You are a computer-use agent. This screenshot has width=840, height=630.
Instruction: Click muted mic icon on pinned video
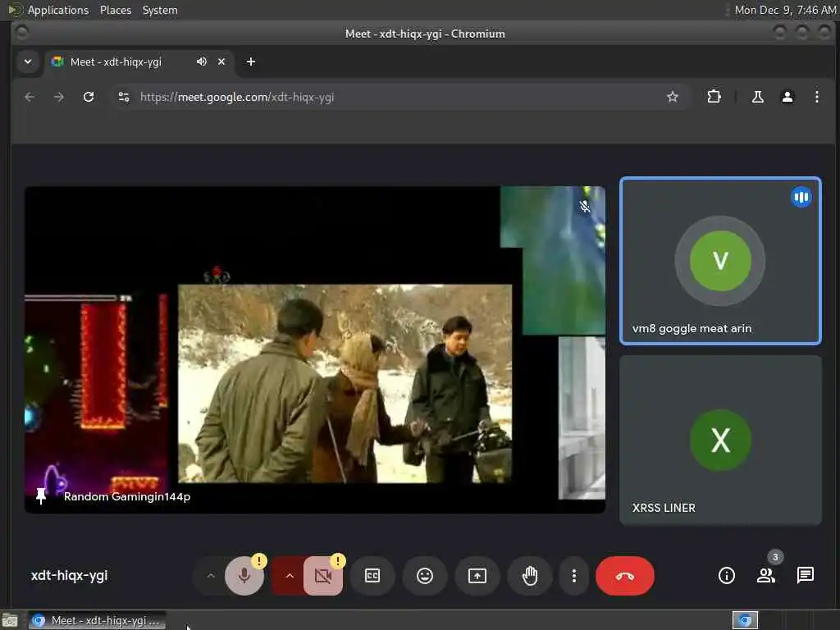585,206
